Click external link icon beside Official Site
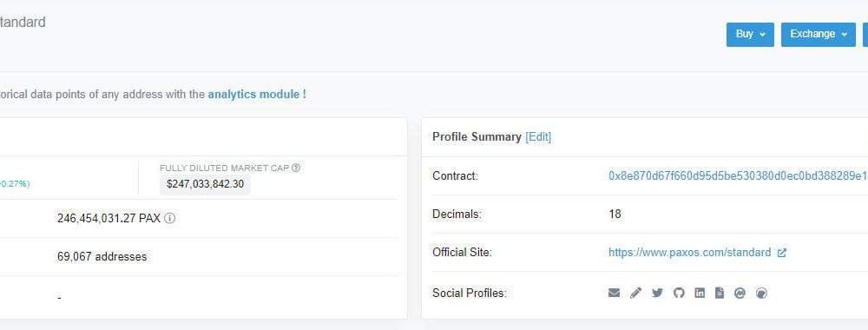Viewport: 868px width, 330px height. tap(782, 253)
